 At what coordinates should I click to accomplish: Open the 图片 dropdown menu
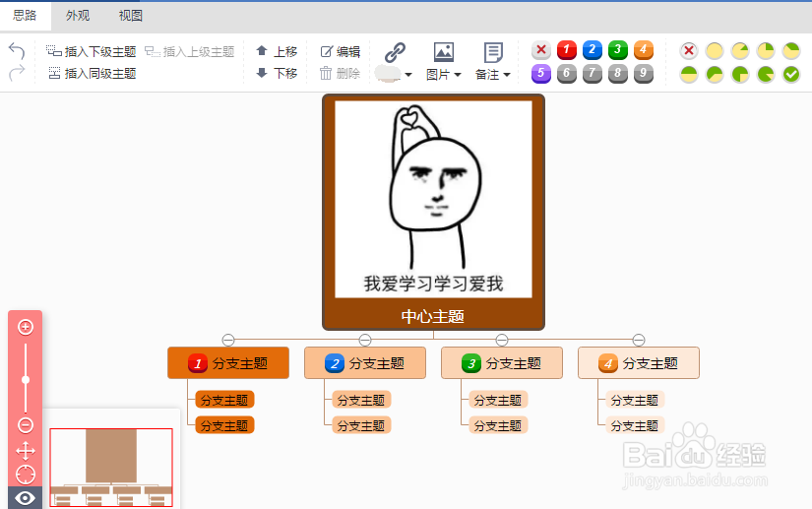[443, 75]
